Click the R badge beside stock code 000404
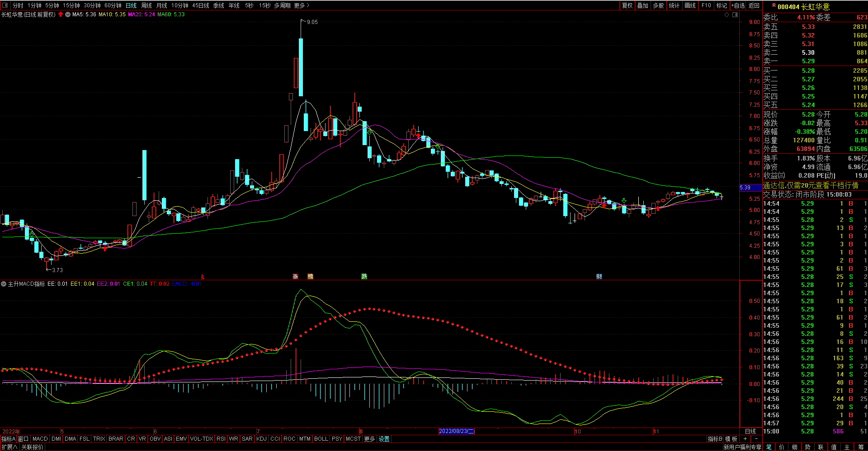 tap(774, 6)
